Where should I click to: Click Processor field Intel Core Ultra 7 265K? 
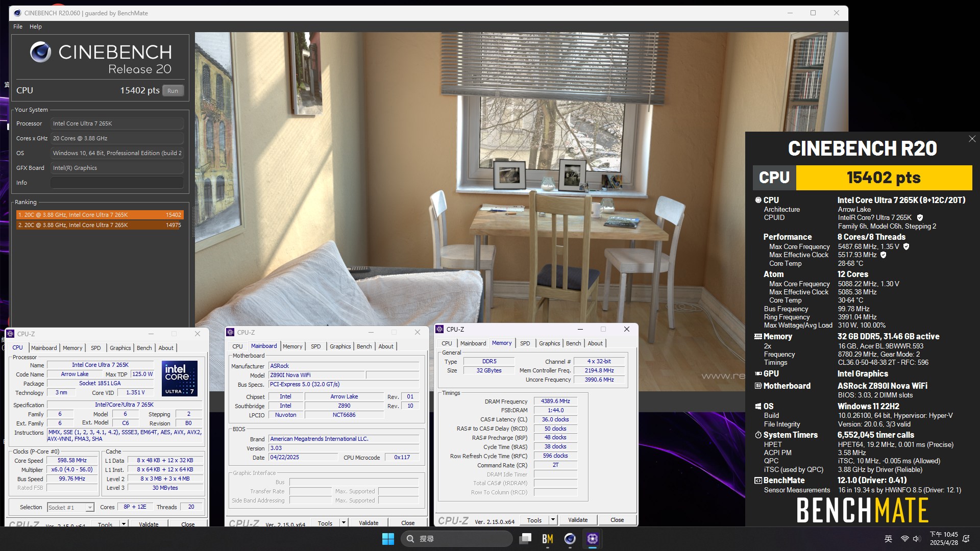point(117,123)
